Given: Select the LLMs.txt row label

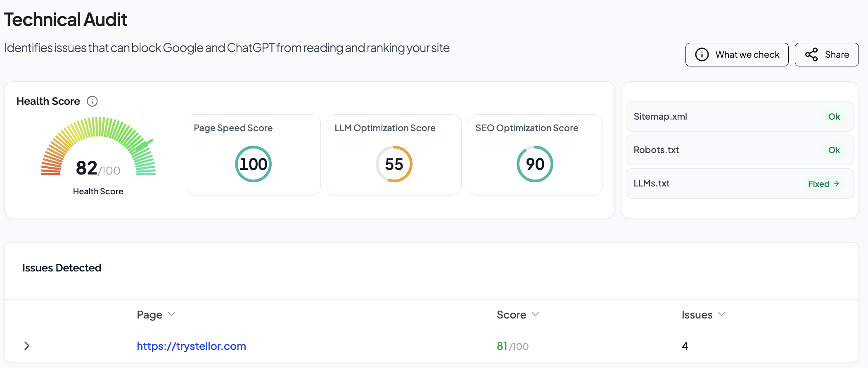Looking at the screenshot, I should coord(652,183).
